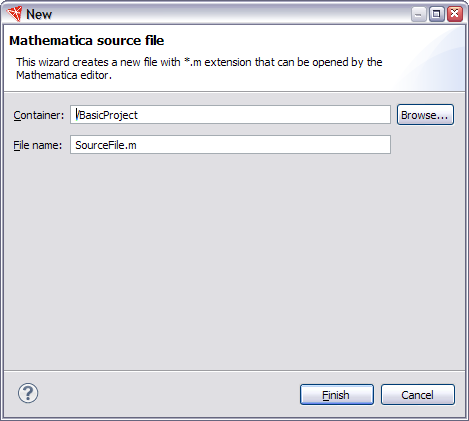This screenshot has width=469, height=421.
Task: Click the "Mathematica source file" heading
Action: click(x=87, y=41)
